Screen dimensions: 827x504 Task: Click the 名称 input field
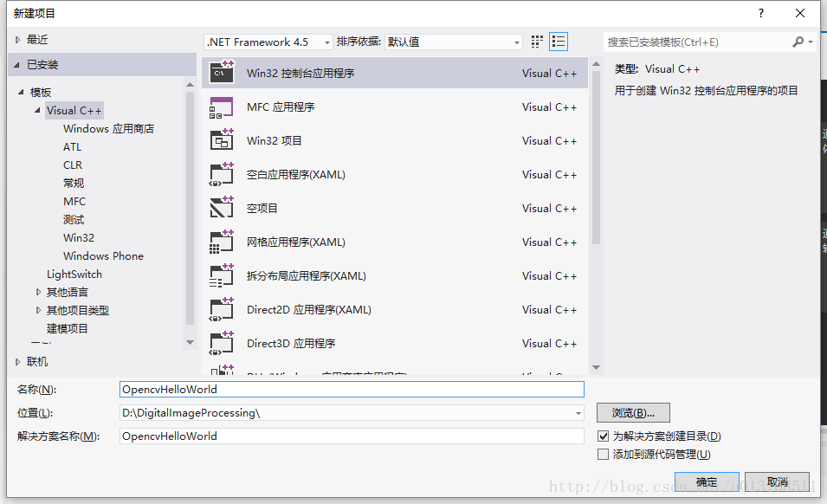(352, 389)
